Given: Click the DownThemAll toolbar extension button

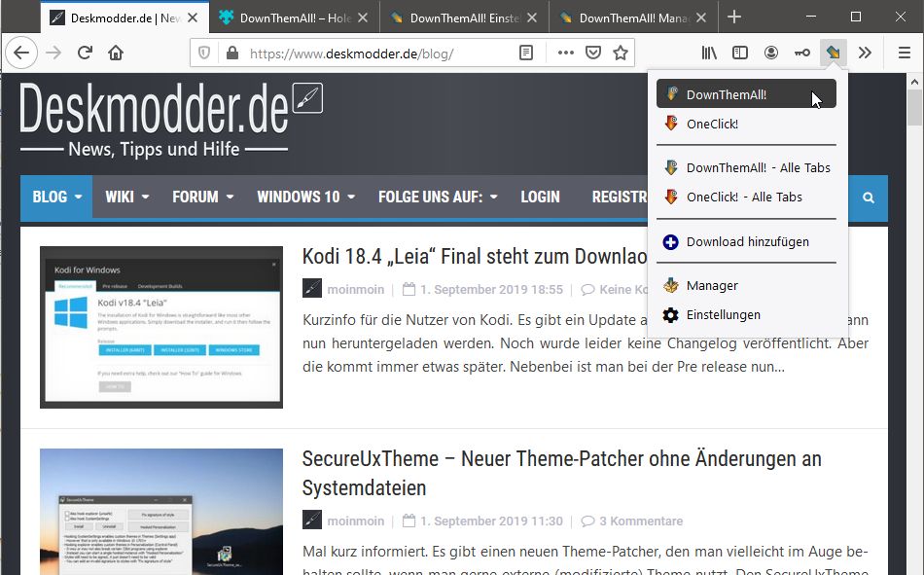Looking at the screenshot, I should coord(834,54).
